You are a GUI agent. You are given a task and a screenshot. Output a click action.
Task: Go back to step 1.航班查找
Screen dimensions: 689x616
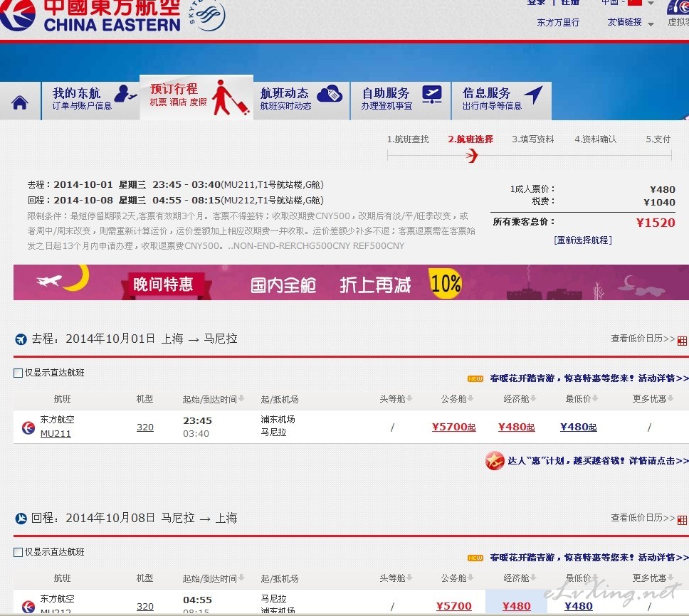pyautogui.click(x=408, y=139)
